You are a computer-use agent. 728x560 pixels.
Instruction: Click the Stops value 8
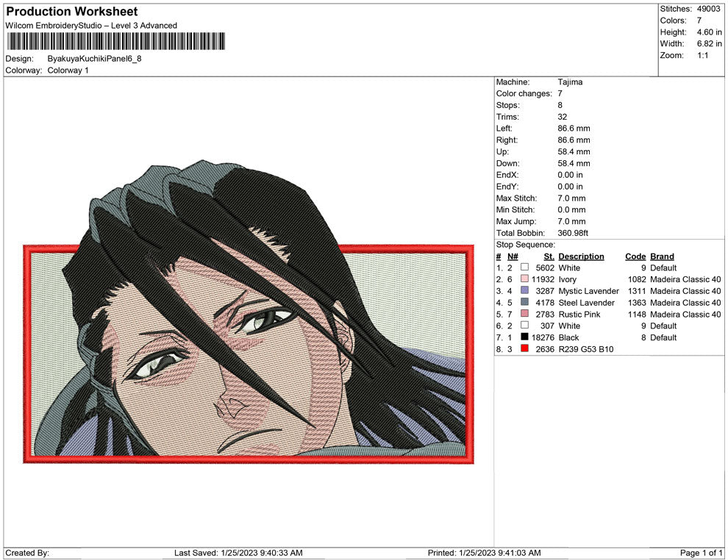click(x=560, y=105)
